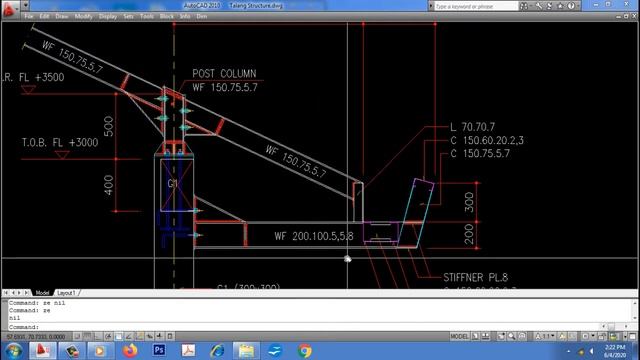Click the toolbar lock icon in status bar

pyautogui.click(x=602, y=336)
